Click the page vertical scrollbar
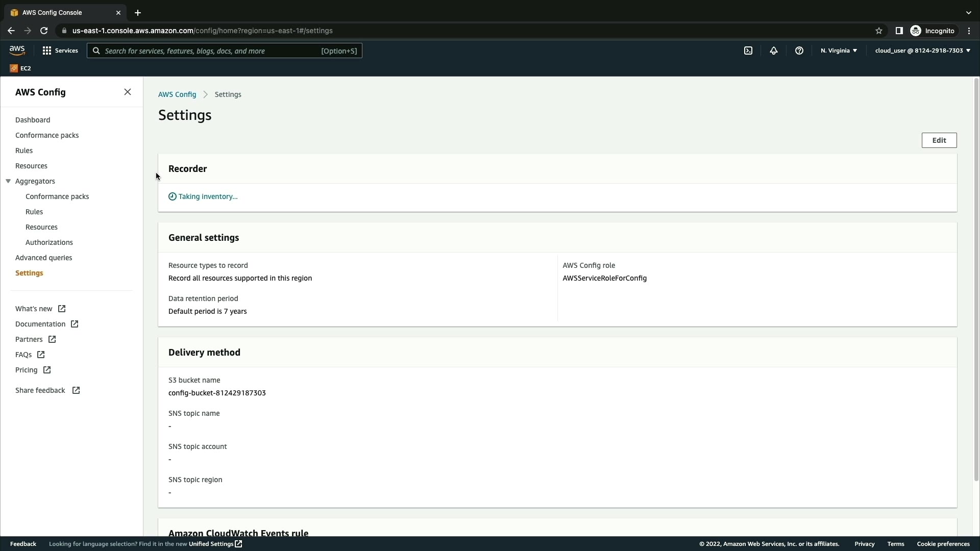This screenshot has width=980, height=551. 976,280
